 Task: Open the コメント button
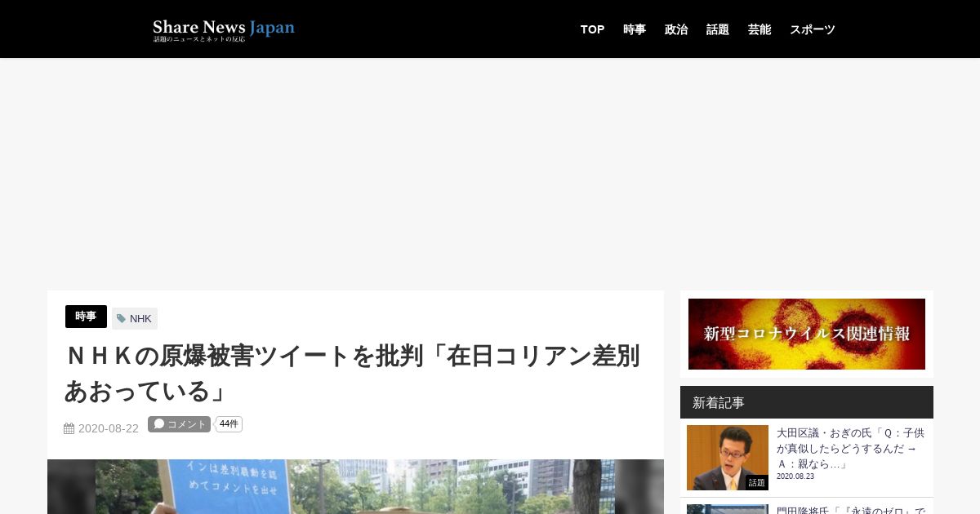point(179,424)
